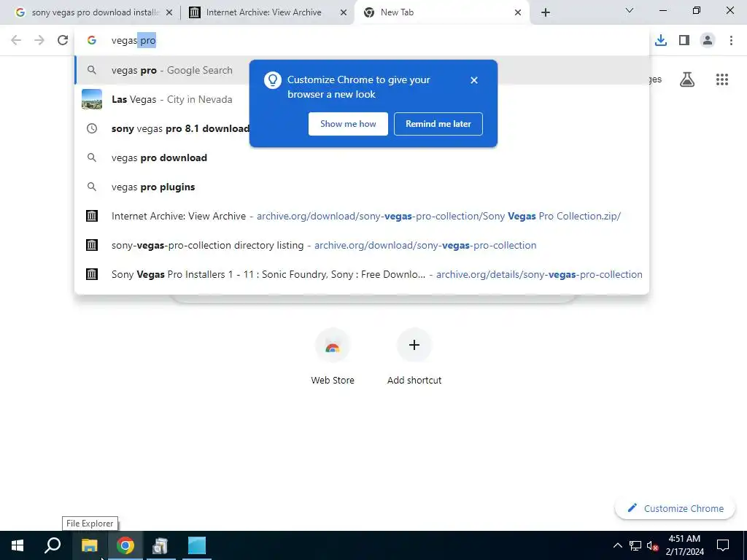Image resolution: width=747 pixels, height=560 pixels.
Task: Click magnifier icon beside 'vegas pro plugins'
Action: pyautogui.click(x=92, y=187)
